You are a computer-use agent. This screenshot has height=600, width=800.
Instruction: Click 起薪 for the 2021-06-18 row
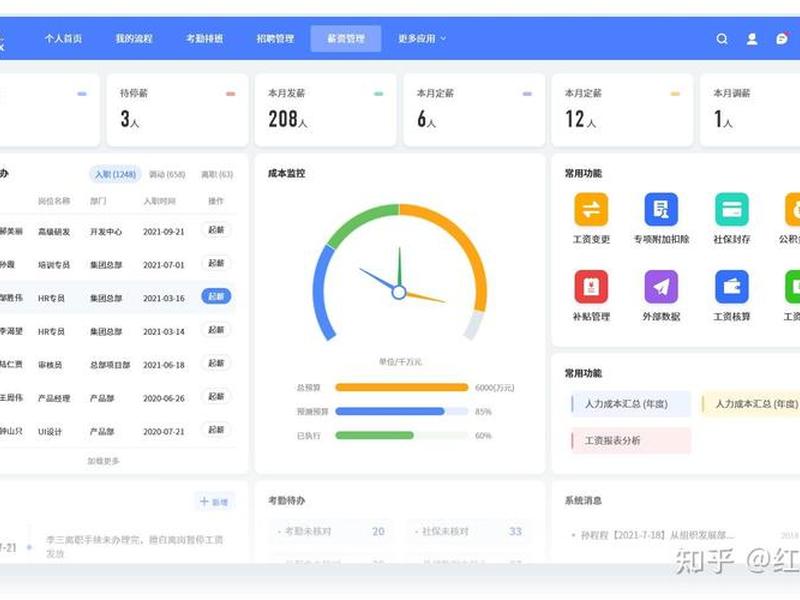pos(216,363)
